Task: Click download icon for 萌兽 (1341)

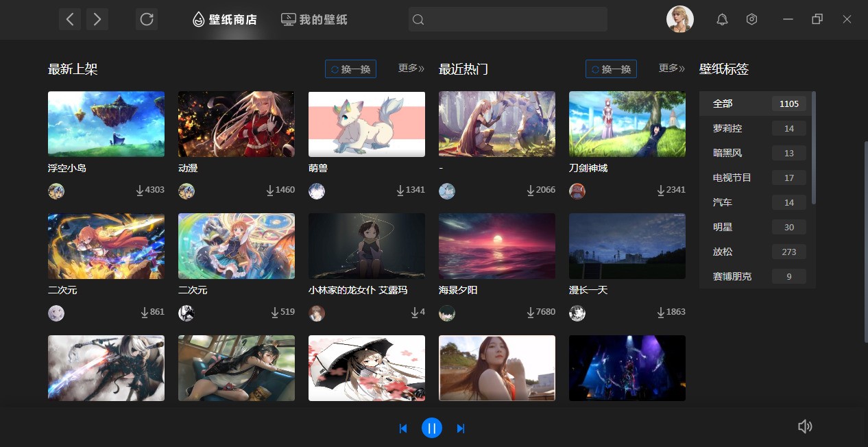Action: point(400,190)
